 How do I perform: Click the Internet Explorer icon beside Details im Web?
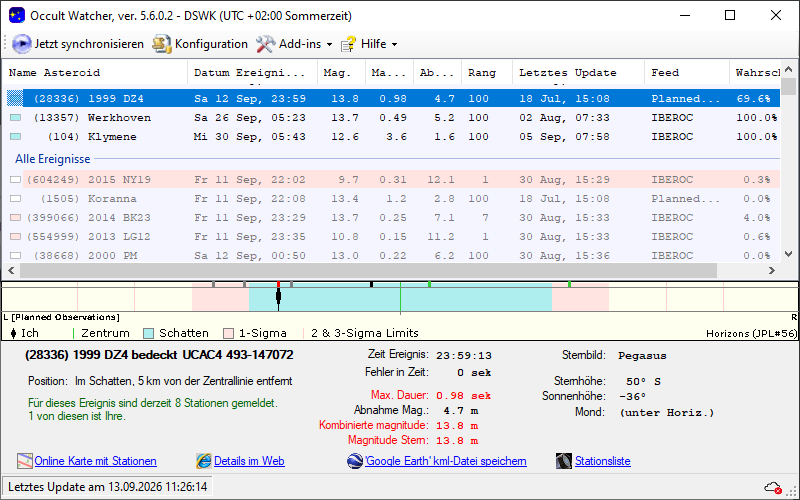click(204, 461)
